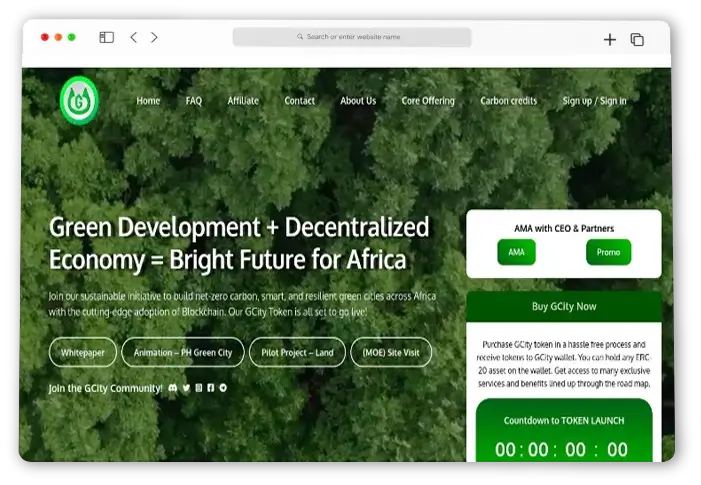
Task: Open the Telegram social icon
Action: (x=223, y=387)
